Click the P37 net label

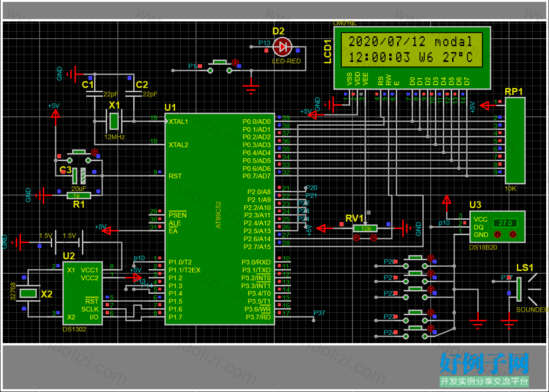319,313
